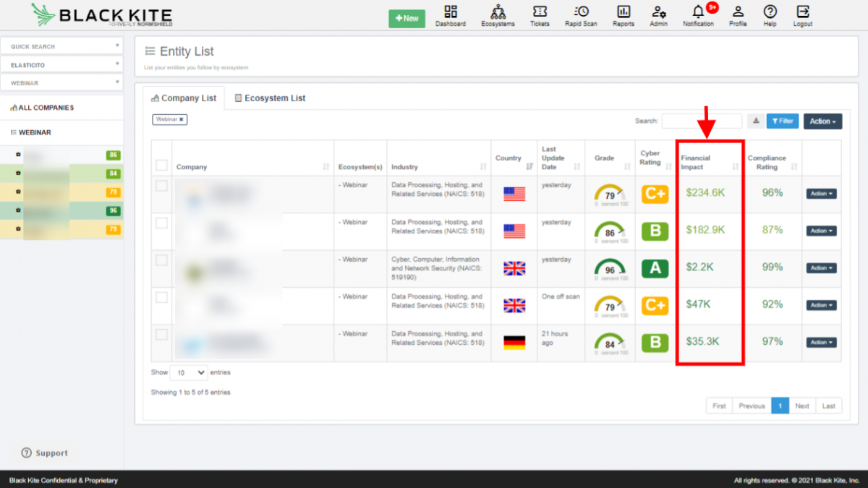This screenshot has height=488, width=868.
Task: Open the Filter panel with the blue button
Action: click(783, 121)
